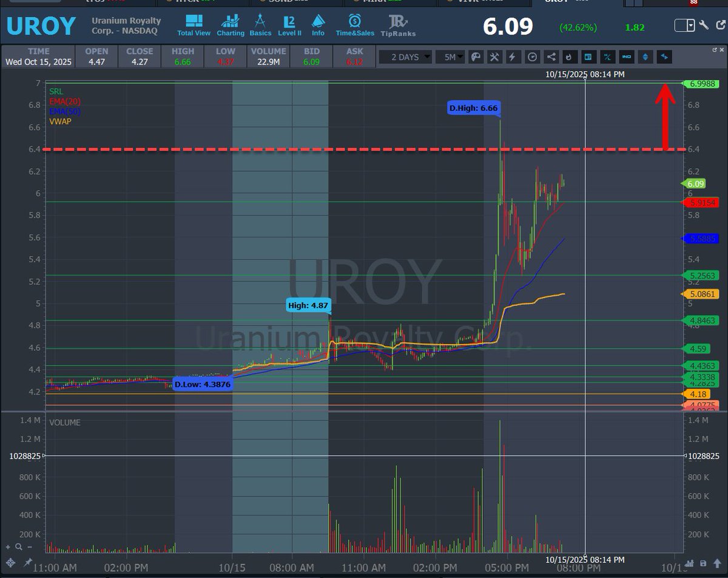Click the VOLUME pane label

point(64,423)
